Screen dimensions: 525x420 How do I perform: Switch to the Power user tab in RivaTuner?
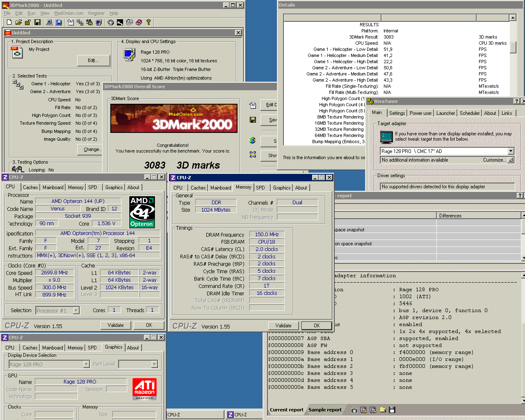coord(421,113)
